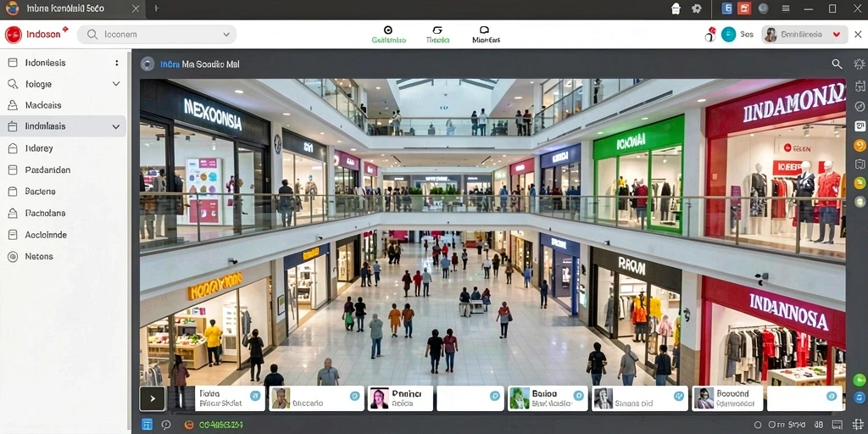Open the red-badged notification icon
The image size is (868, 434).
coord(709,34)
